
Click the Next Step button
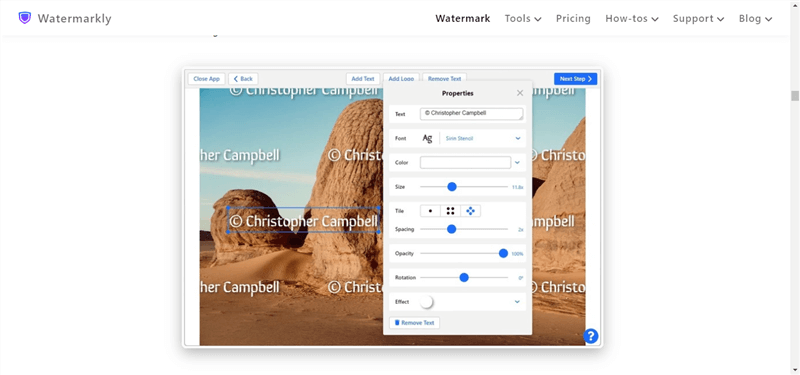[575, 79]
